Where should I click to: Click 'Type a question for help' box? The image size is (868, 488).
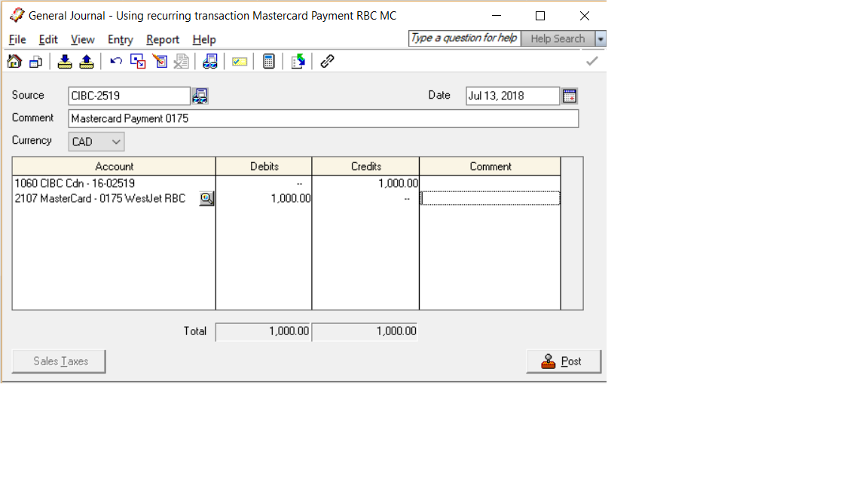click(x=464, y=38)
